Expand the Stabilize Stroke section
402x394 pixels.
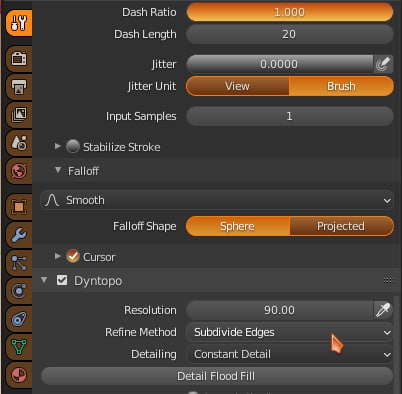pyautogui.click(x=58, y=146)
